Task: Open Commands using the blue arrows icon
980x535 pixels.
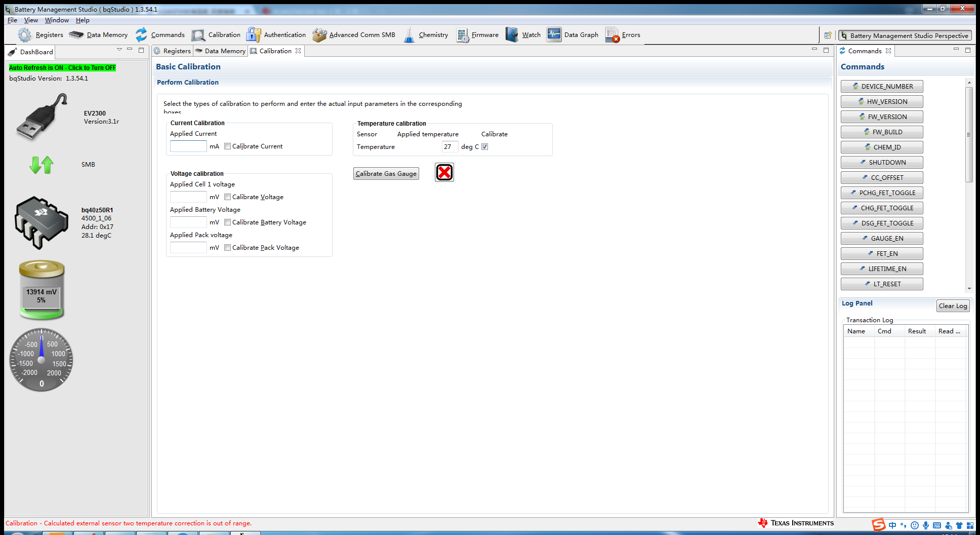Action: pos(141,35)
